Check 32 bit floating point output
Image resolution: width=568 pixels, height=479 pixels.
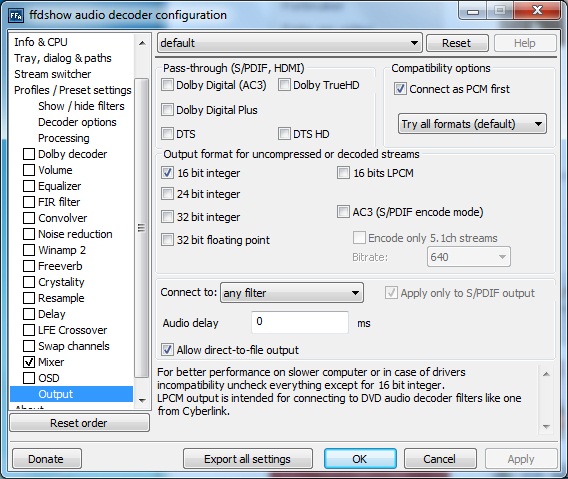167,240
